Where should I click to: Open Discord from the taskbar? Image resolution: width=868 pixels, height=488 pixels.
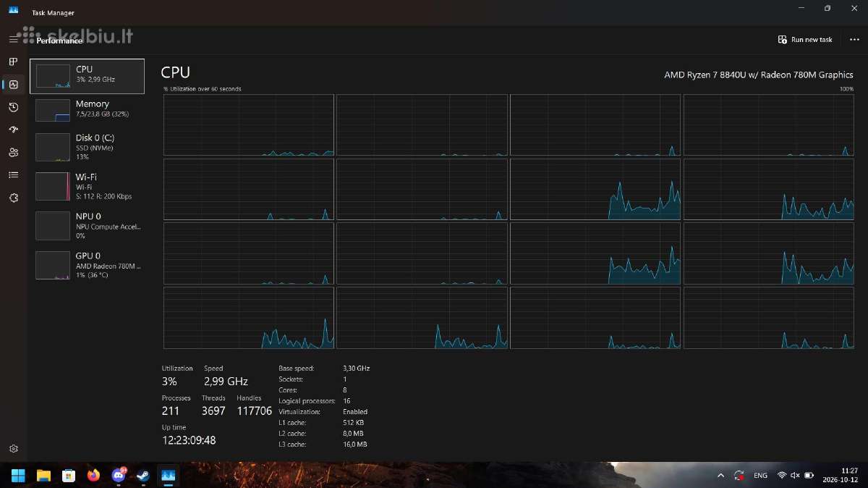[x=119, y=476]
